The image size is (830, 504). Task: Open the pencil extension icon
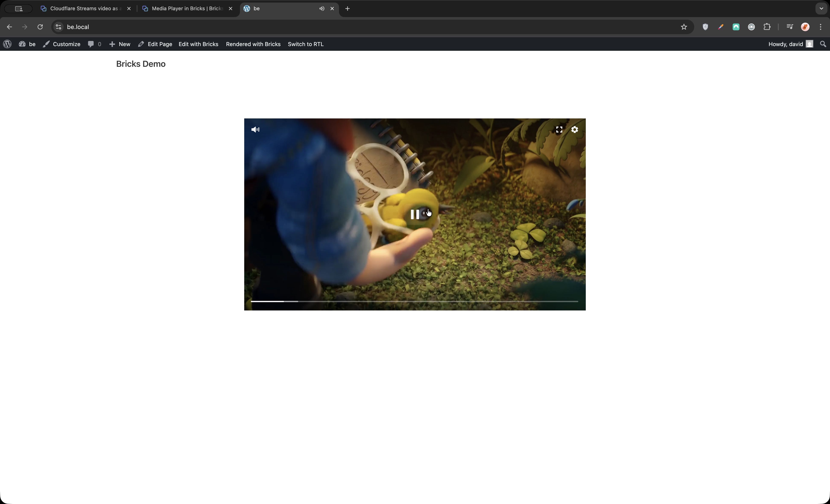click(x=720, y=27)
